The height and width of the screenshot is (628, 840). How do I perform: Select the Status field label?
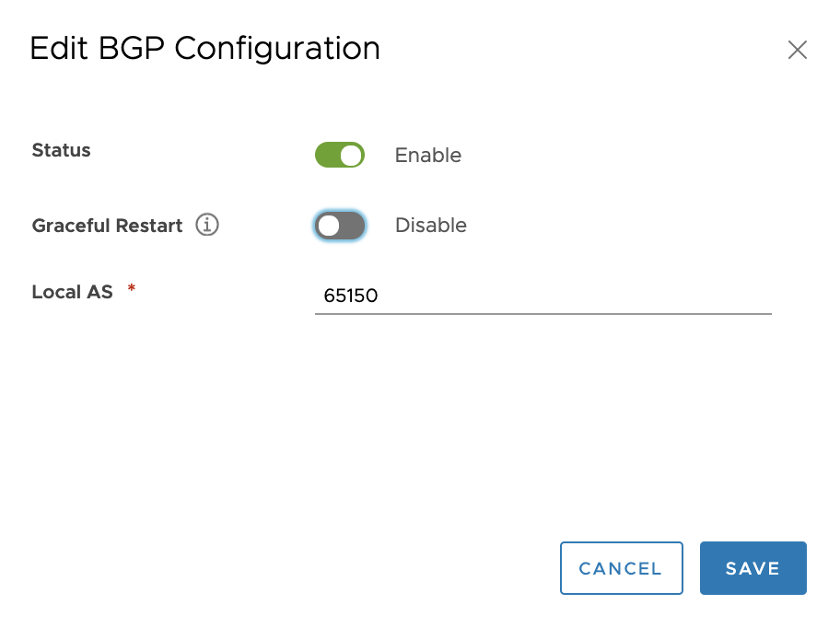[61, 150]
